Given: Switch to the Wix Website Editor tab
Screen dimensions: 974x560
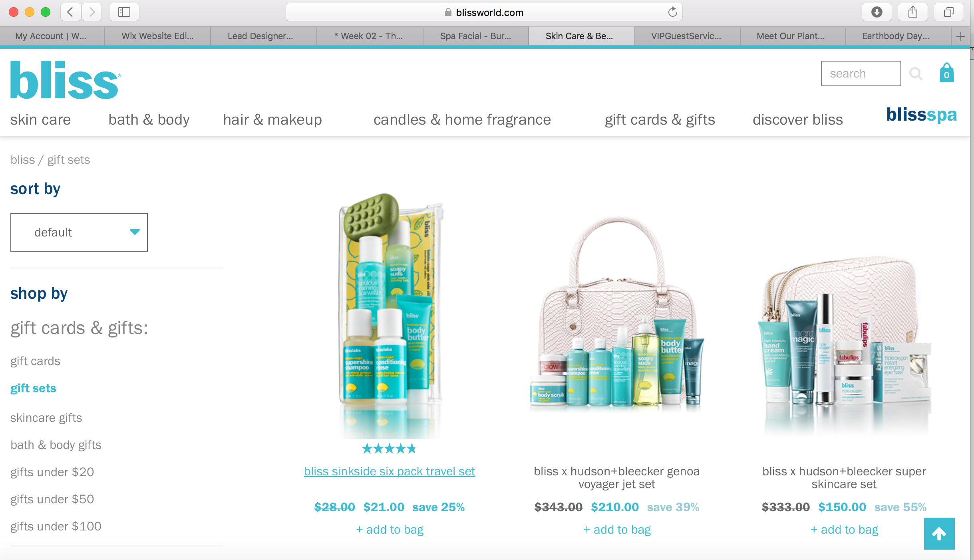Looking at the screenshot, I should pyautogui.click(x=157, y=36).
